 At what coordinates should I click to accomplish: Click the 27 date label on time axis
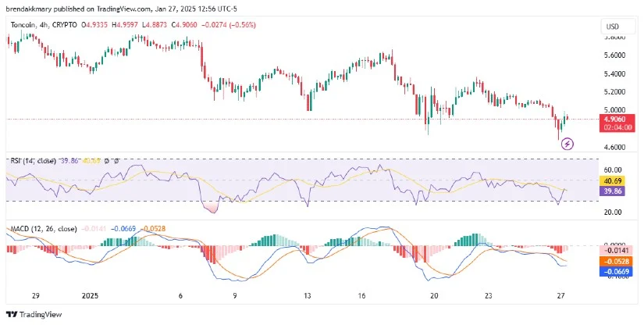561,295
